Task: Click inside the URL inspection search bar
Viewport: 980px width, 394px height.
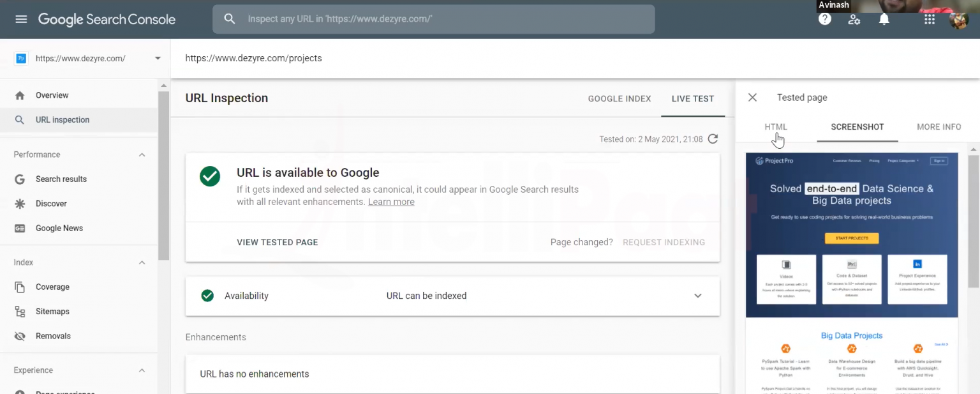Action: [434, 19]
